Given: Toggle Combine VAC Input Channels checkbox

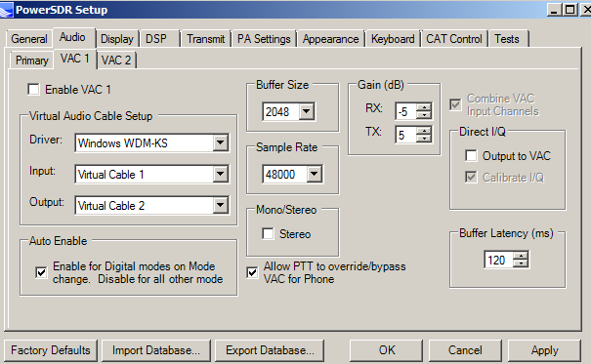Looking at the screenshot, I should [x=455, y=104].
